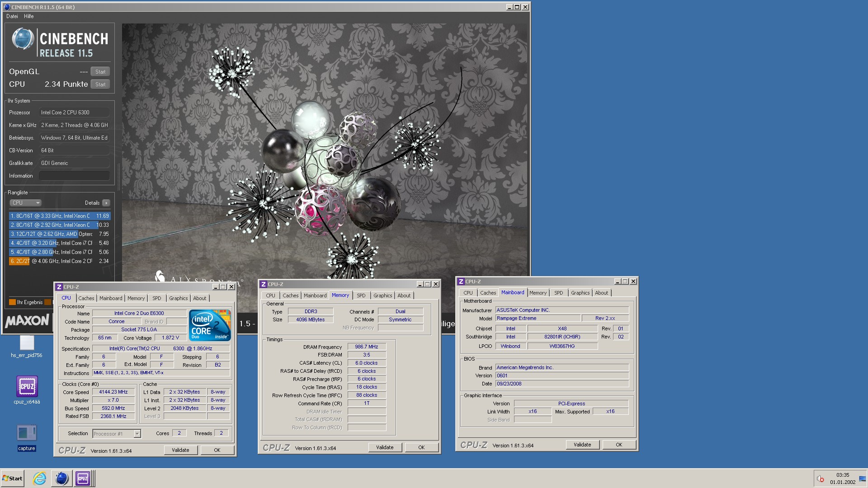
Task: Switch to Cinebench from the taskbar
Action: click(61, 478)
